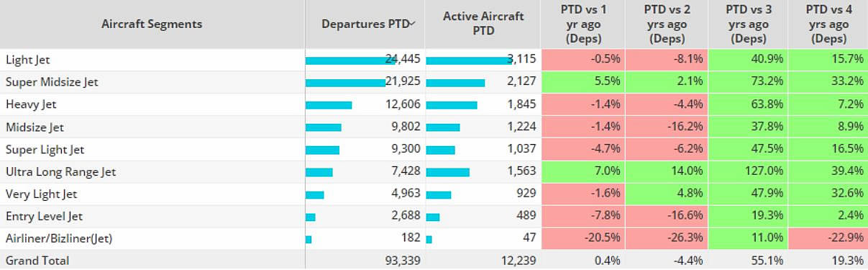Select the Entry Level Jet row label
868x270 pixels.
point(44,217)
